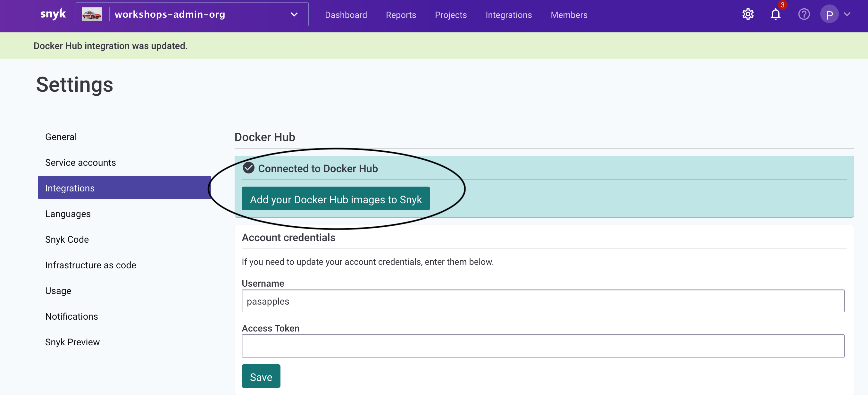Expand the user account menu chevron
Screen dimensions: 868x395
click(847, 14)
